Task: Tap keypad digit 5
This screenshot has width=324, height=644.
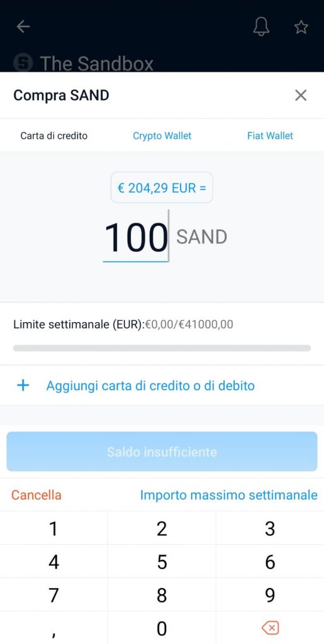Action: 162,562
